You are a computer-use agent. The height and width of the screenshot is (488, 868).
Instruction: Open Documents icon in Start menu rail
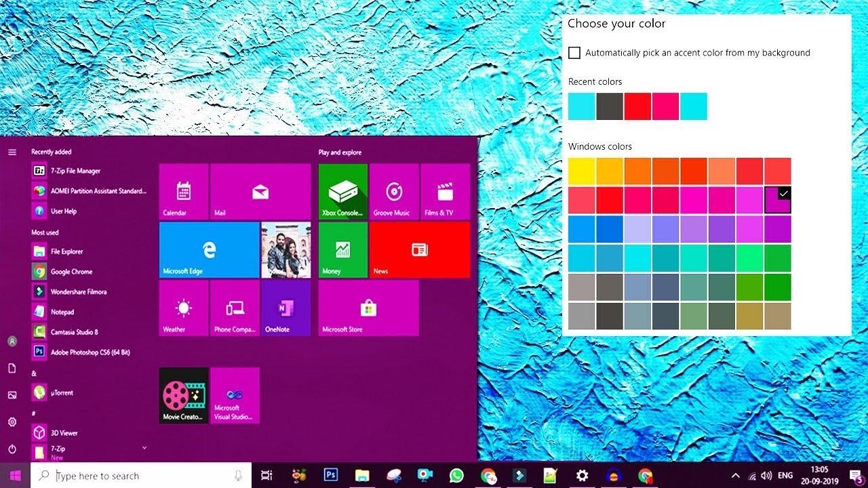tap(12, 367)
